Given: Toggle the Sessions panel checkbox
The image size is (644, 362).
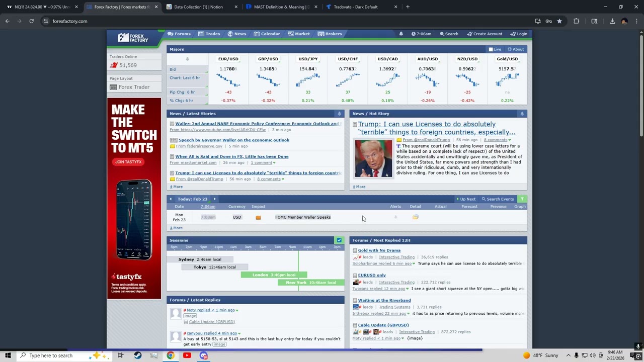Looking at the screenshot, I should tap(339, 240).
